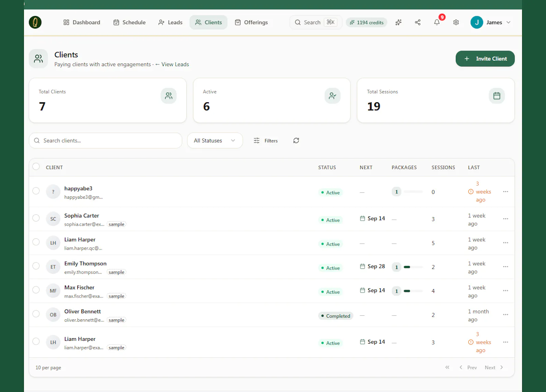
Task: Click the Clients page header icon
Action: [38, 59]
